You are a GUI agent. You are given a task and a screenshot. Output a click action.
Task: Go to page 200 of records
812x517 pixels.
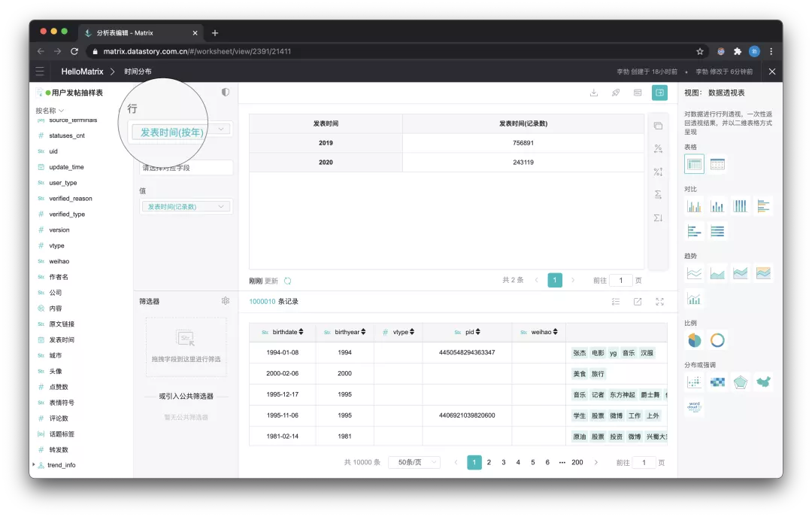coord(577,462)
